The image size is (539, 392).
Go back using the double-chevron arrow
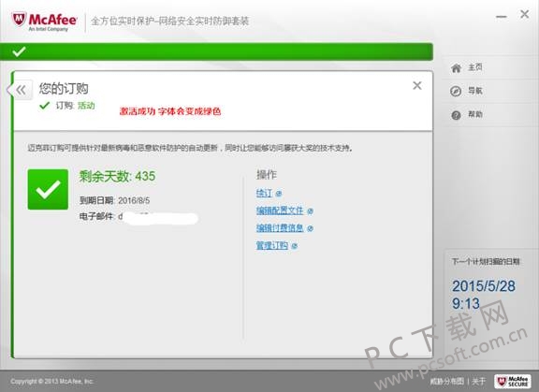pyautogui.click(x=21, y=90)
